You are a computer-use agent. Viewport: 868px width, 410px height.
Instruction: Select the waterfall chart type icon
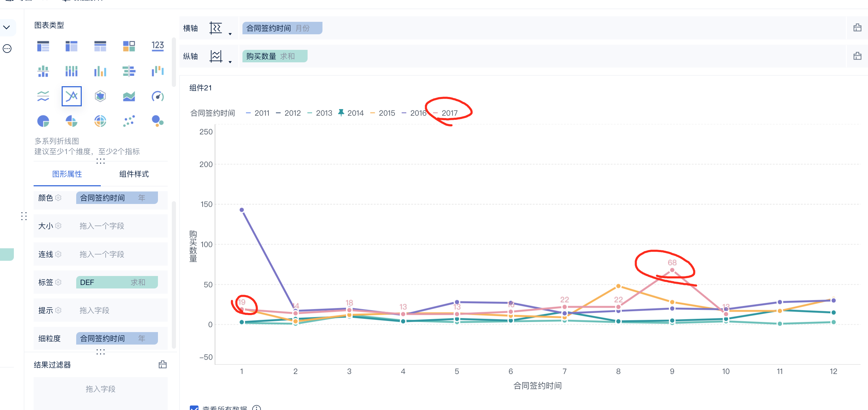click(158, 71)
